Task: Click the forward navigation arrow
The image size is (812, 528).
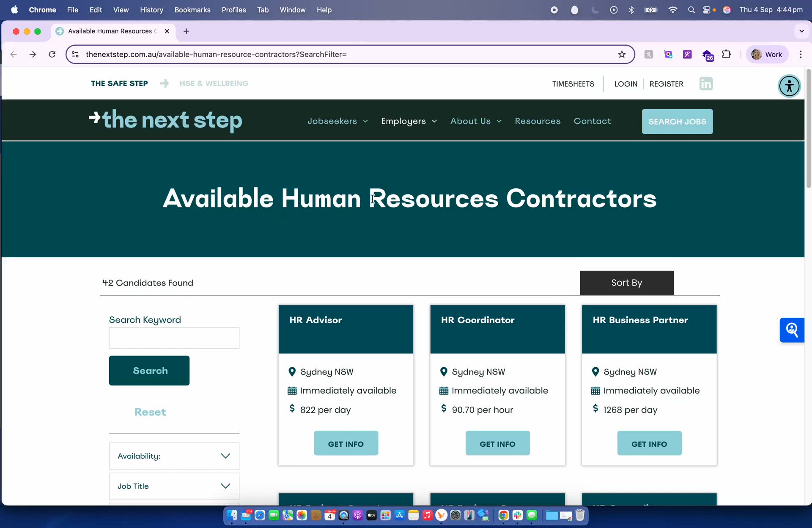Action: tap(33, 54)
